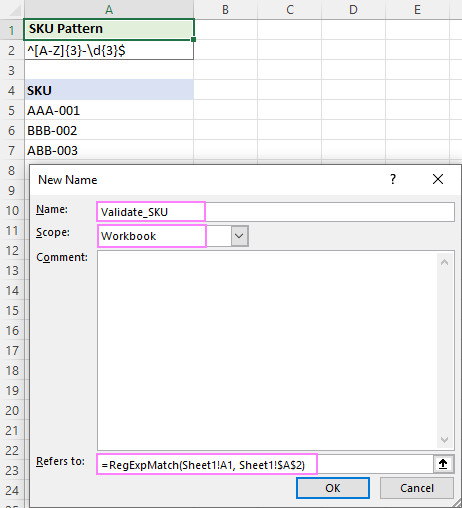Screen dimensions: 462x508
Task: Select empty cell C5
Action: [290, 110]
